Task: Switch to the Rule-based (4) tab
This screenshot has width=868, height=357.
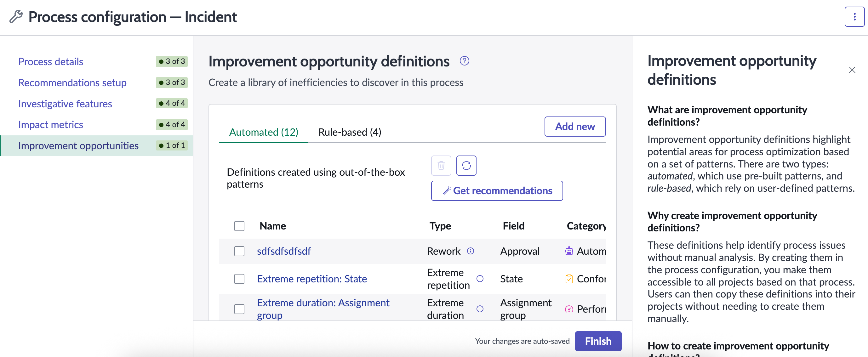Action: coord(349,132)
